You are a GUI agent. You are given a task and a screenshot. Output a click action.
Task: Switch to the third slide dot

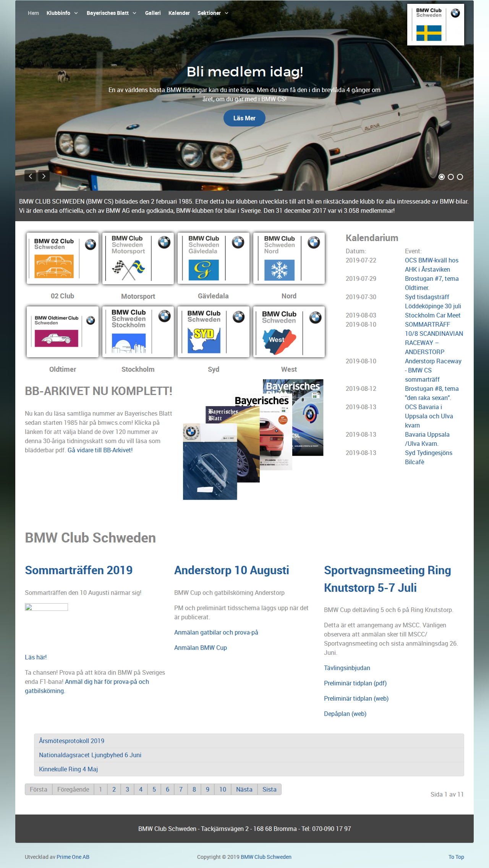click(460, 177)
